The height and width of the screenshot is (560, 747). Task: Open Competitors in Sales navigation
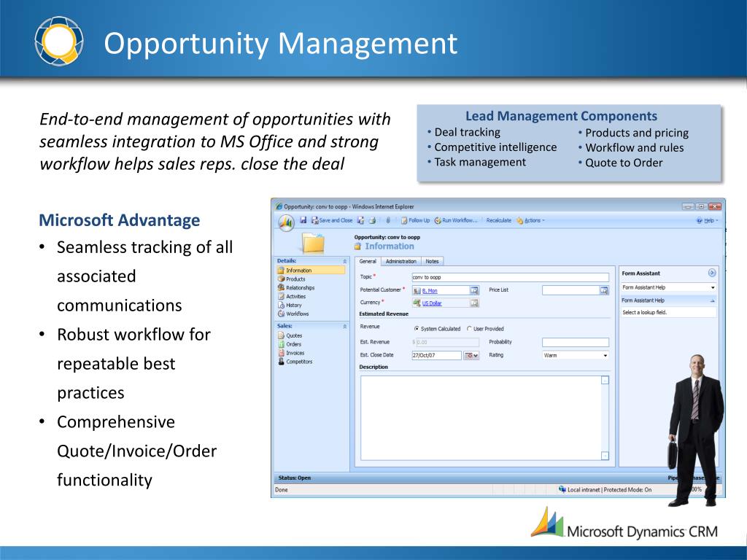click(295, 362)
